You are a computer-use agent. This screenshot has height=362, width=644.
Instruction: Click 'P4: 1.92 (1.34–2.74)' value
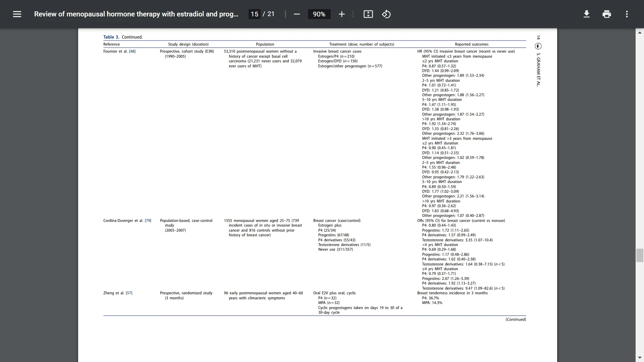coord(439,124)
